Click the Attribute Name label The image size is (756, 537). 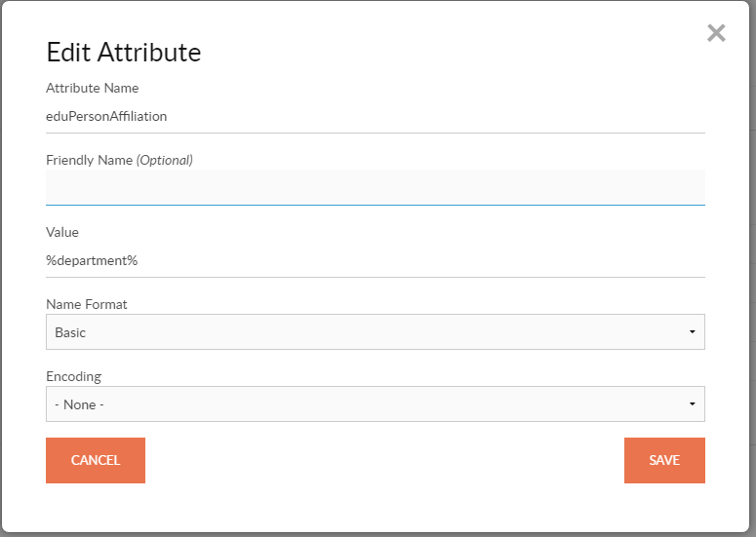(x=93, y=88)
